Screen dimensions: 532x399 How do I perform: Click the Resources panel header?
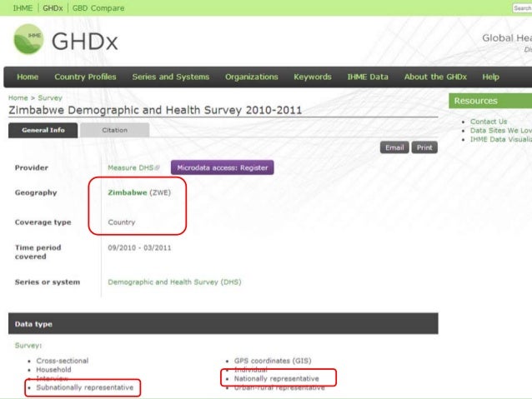(490, 101)
